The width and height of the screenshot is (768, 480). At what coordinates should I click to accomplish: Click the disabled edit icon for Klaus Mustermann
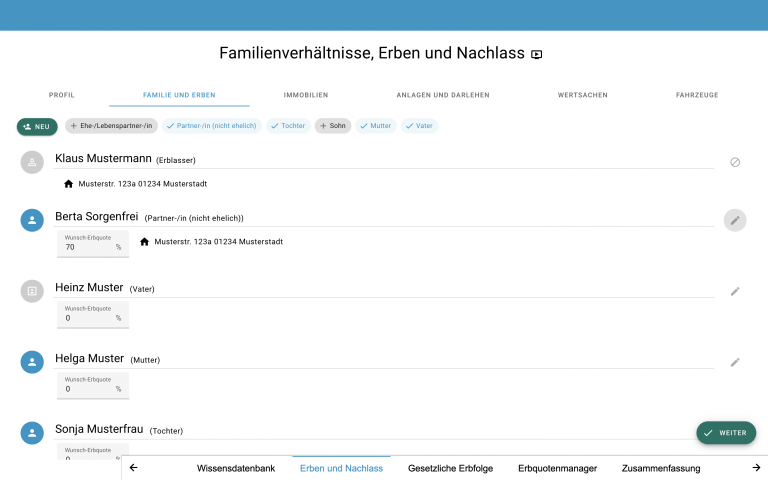(735, 162)
